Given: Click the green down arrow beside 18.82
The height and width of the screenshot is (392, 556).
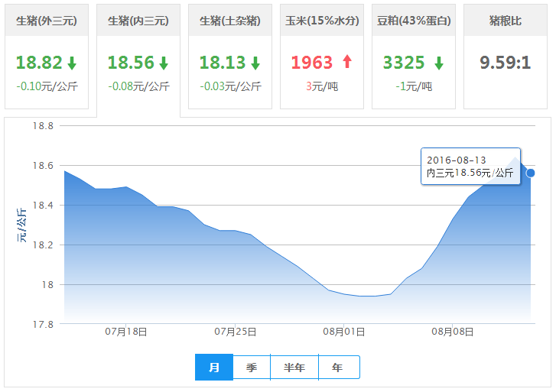Looking at the screenshot, I should [x=71, y=63].
